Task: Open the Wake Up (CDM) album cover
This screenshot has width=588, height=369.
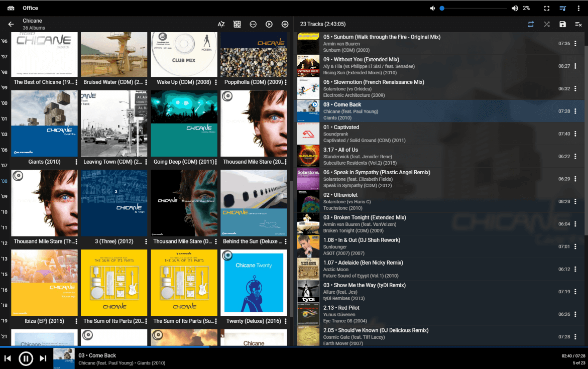Action: [184, 54]
